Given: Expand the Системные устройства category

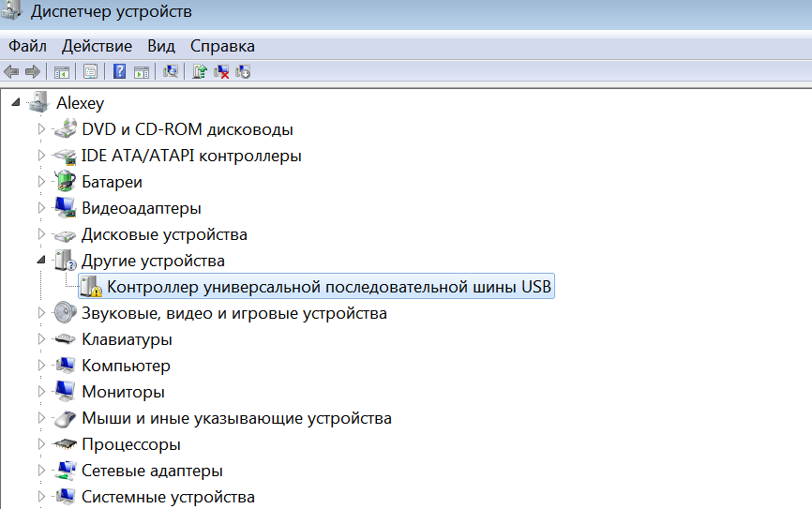Looking at the screenshot, I should point(41,497).
